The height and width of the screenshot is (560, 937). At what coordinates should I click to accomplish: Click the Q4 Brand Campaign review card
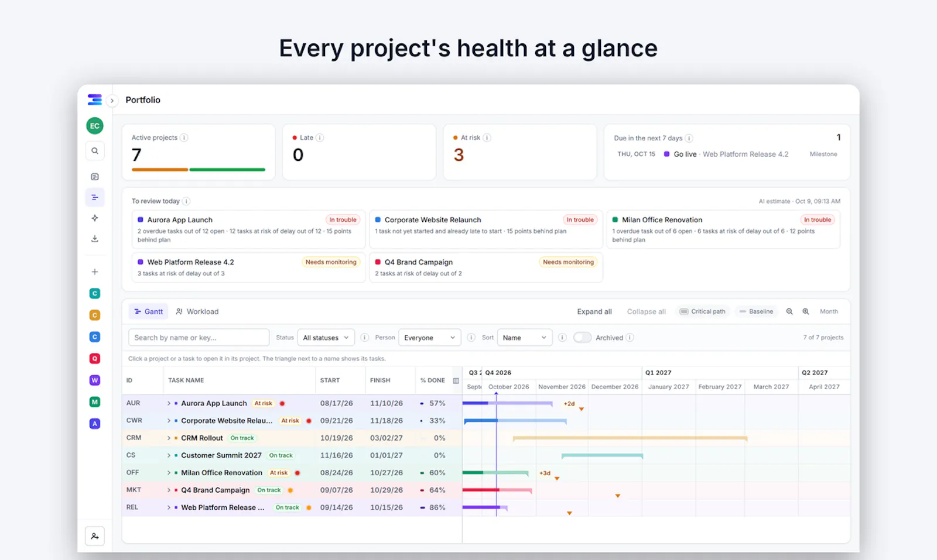(486, 267)
